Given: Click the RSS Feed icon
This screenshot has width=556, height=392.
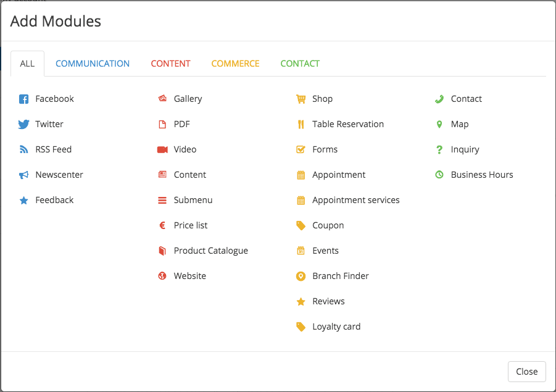Looking at the screenshot, I should pos(23,149).
